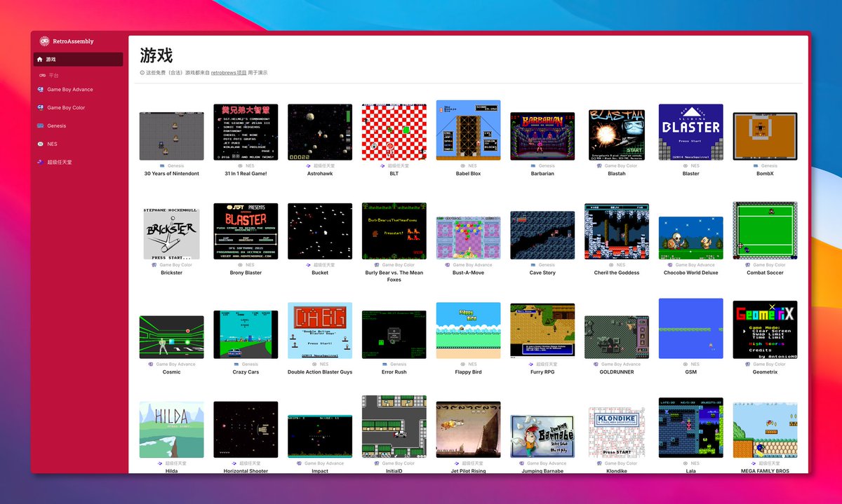Click the Genesis icon under Barbarian
Image resolution: width=842 pixels, height=504 pixels.
pos(533,166)
